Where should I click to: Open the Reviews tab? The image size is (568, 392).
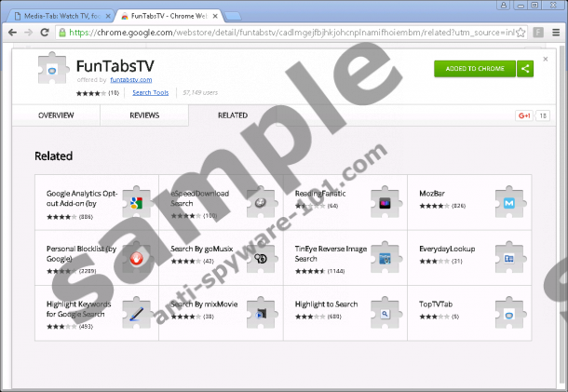[x=144, y=115]
